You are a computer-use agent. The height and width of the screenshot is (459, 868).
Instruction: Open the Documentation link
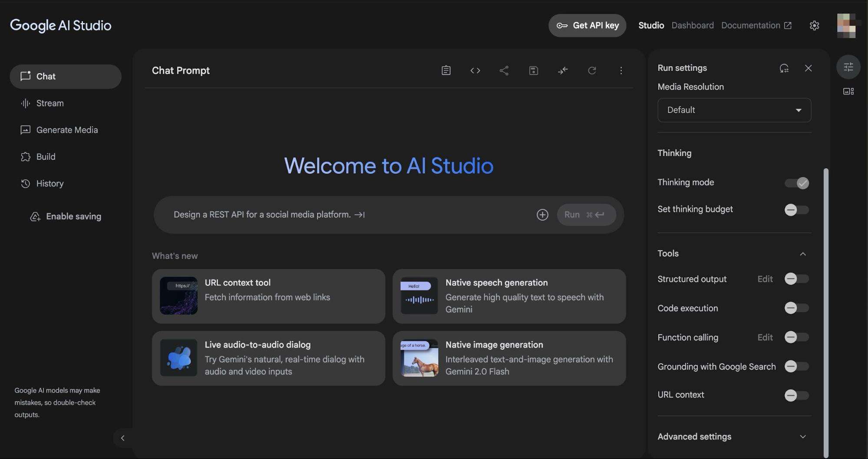pyautogui.click(x=756, y=26)
